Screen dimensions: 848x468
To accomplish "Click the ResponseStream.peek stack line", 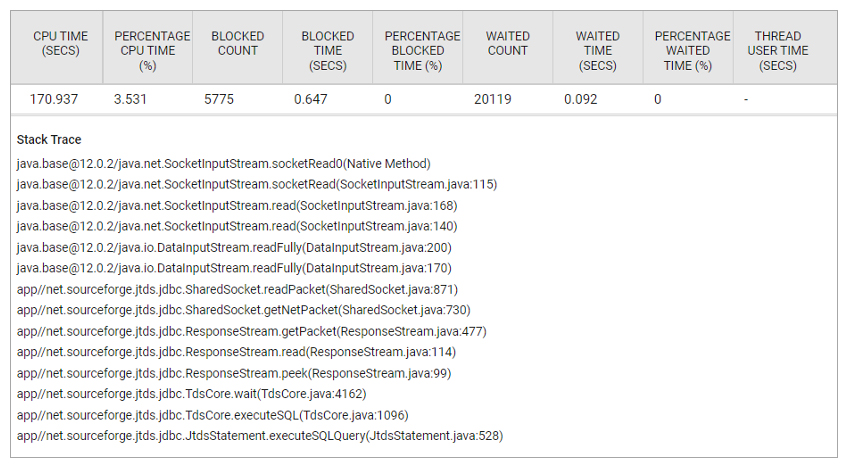I will tap(234, 373).
